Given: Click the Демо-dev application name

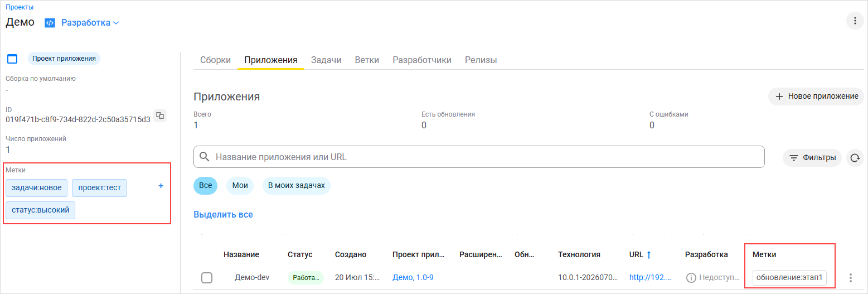Looking at the screenshot, I should (252, 277).
